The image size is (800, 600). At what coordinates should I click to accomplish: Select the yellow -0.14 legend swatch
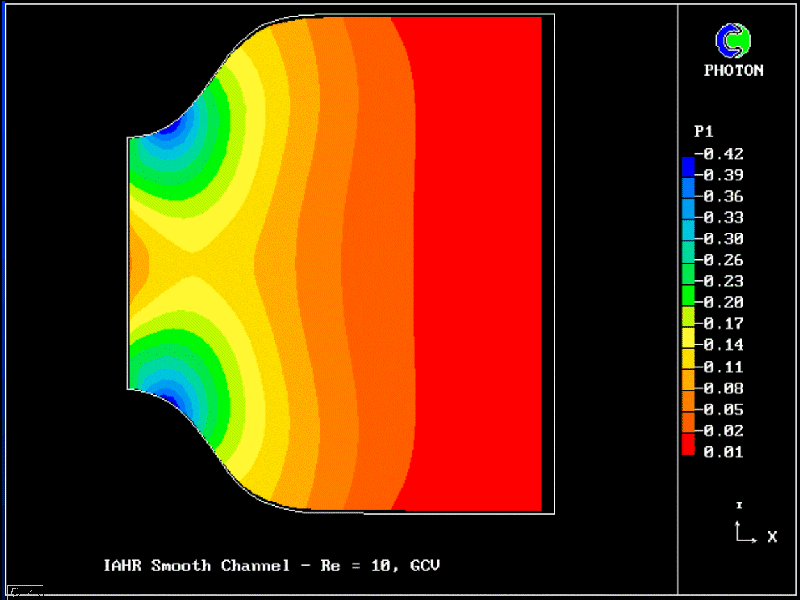pos(688,345)
